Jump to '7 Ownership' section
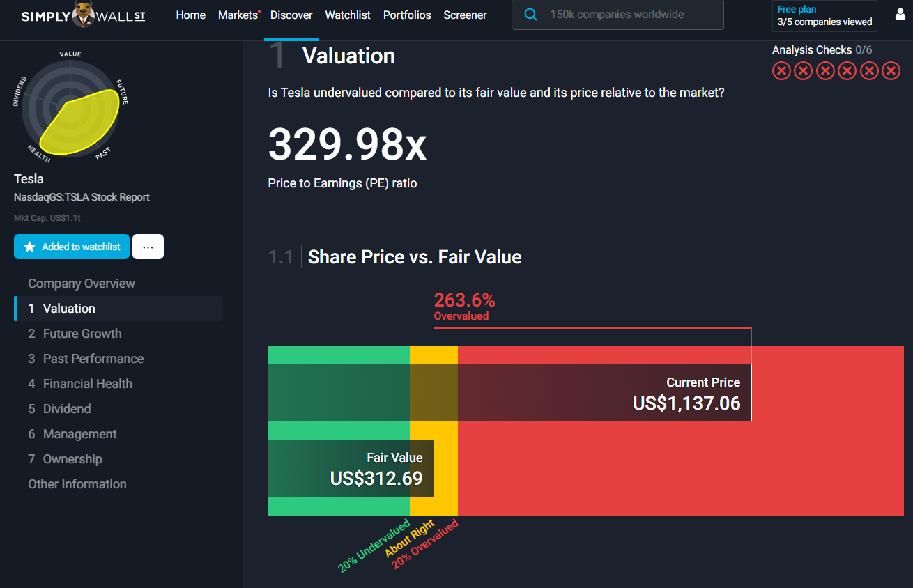Image resolution: width=913 pixels, height=588 pixels. [x=65, y=459]
